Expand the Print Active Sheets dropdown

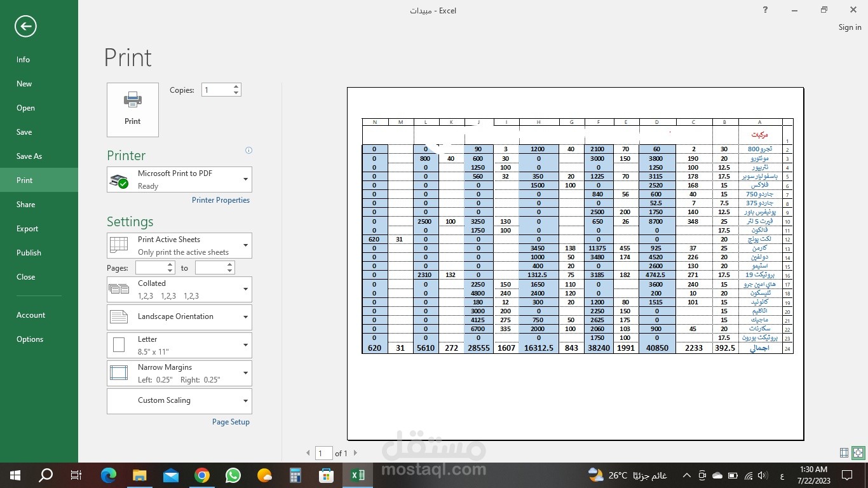click(179, 246)
